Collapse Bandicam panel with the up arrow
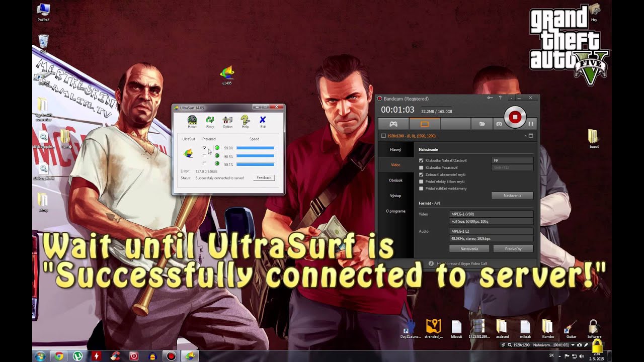 coord(525,136)
